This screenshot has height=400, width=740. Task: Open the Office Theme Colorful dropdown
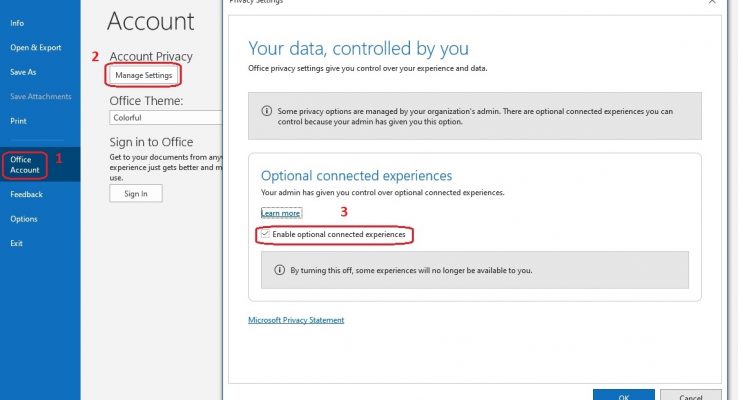166,117
